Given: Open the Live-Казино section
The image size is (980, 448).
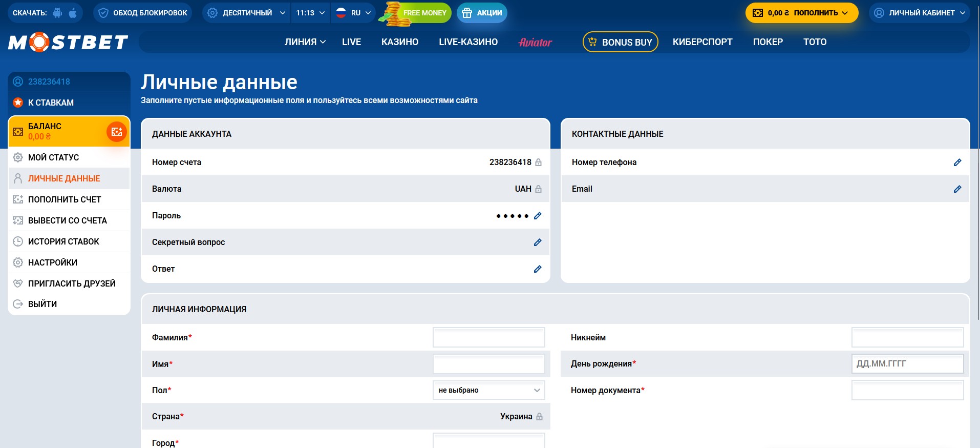Looking at the screenshot, I should (468, 42).
